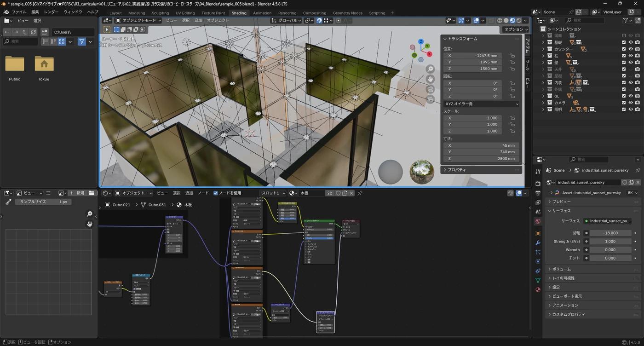Click the 木板 material breadcrumb

pos(184,205)
